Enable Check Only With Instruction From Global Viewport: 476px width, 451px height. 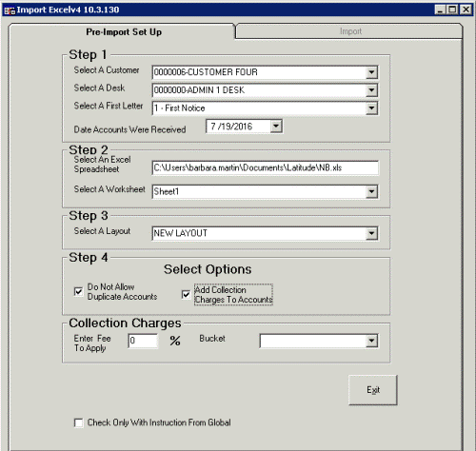pyautogui.click(x=78, y=422)
